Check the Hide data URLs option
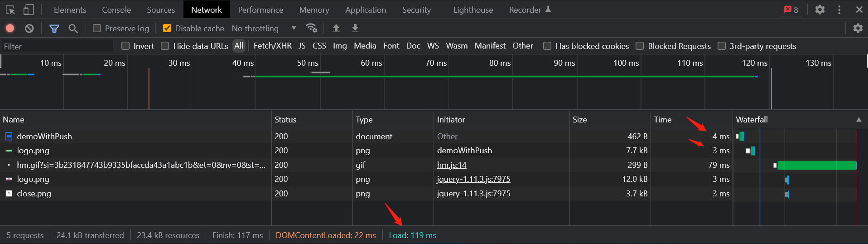Viewport: 868px width, 244px height. tap(165, 46)
